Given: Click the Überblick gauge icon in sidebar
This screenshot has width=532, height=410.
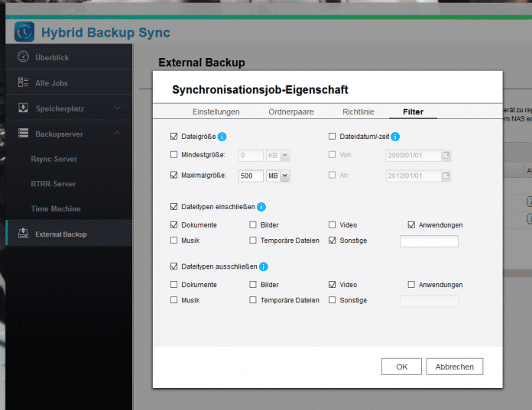Looking at the screenshot, I should point(23,57).
